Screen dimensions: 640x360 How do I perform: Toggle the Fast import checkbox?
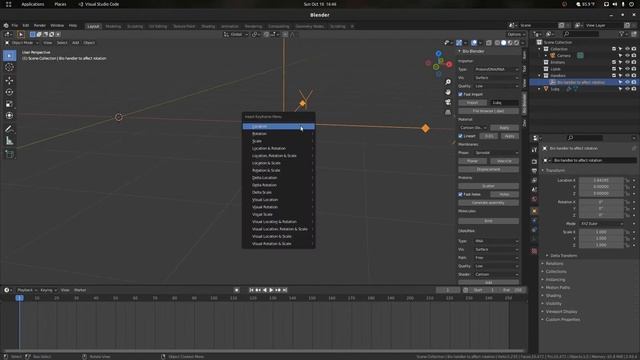[x=460, y=94]
